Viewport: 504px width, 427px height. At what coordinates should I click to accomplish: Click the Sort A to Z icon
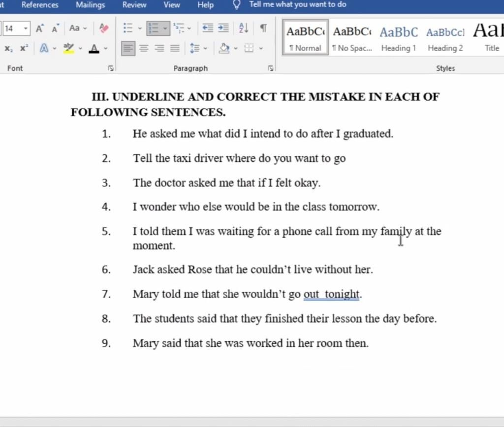point(244,28)
